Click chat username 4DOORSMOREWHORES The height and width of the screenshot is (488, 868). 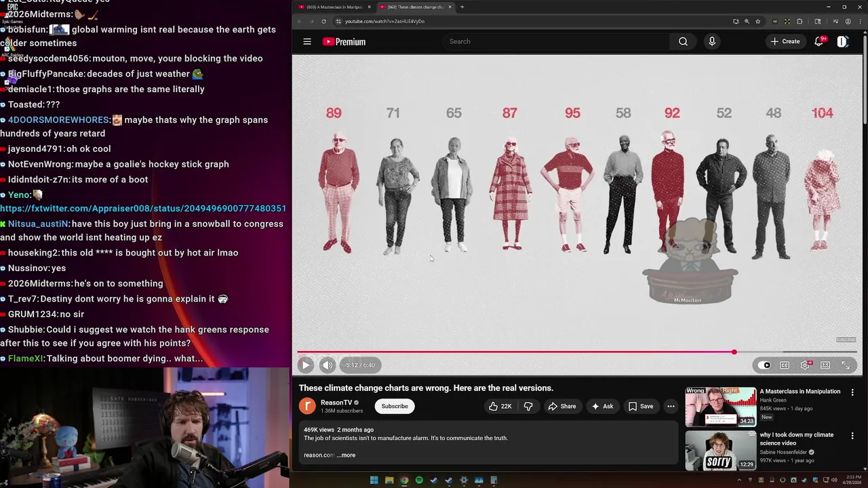(58, 120)
